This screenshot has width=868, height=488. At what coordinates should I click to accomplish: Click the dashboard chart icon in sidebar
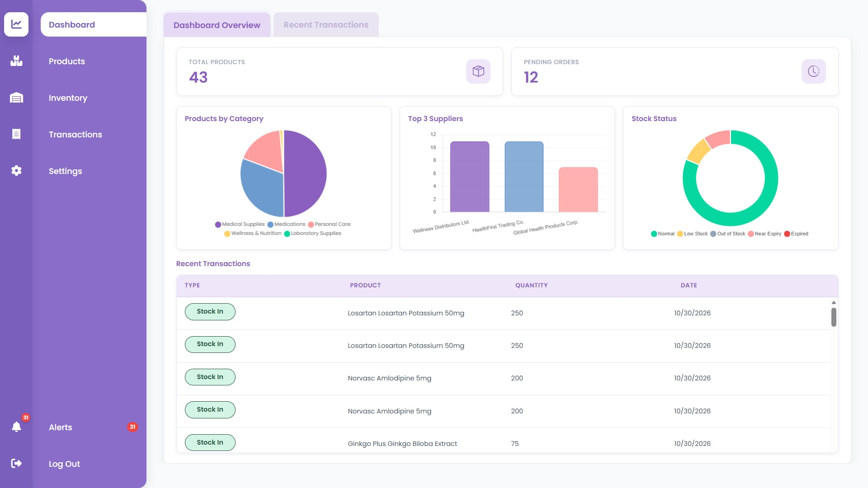[x=16, y=24]
